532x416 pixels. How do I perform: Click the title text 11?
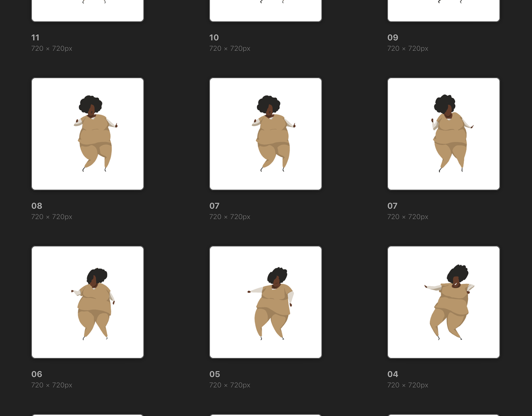(x=35, y=38)
